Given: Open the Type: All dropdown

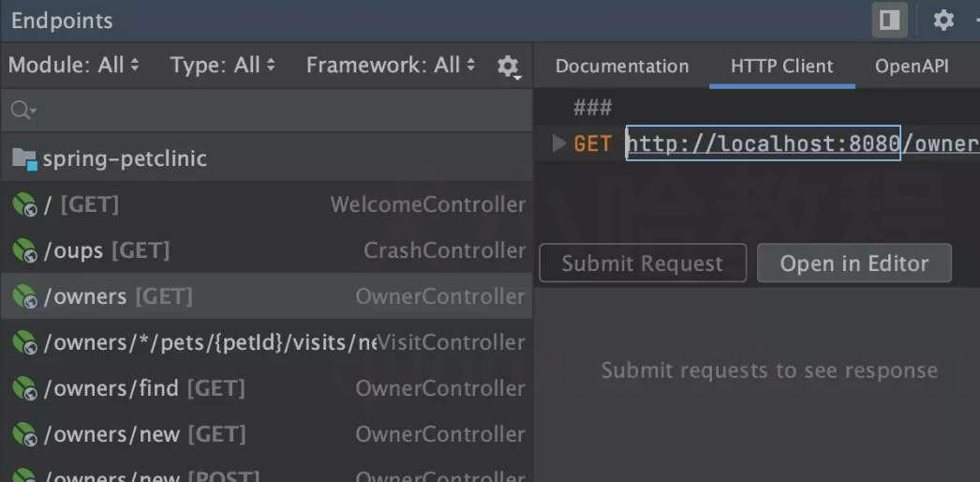Looking at the screenshot, I should [223, 65].
